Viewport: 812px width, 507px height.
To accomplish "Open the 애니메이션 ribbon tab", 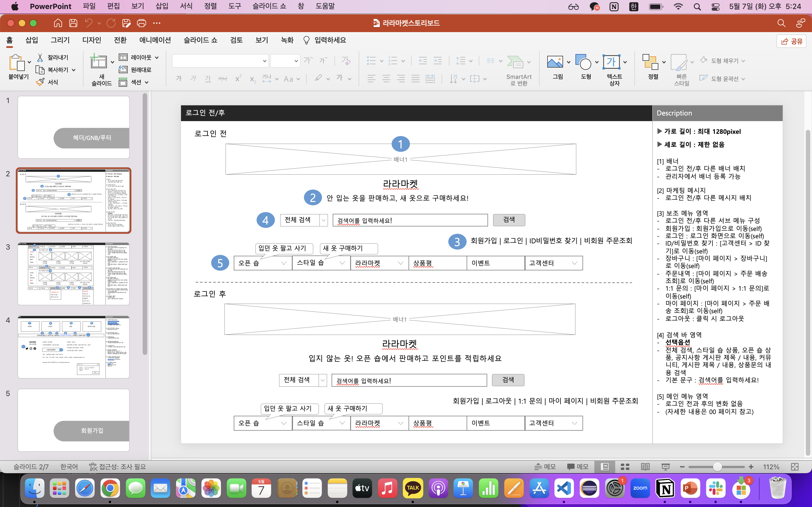I will tap(155, 40).
